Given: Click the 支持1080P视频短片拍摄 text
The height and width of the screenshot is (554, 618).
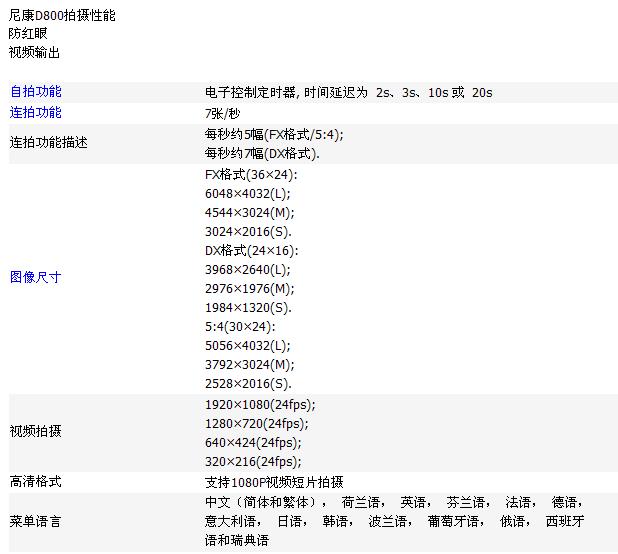Looking at the screenshot, I should 274,482.
